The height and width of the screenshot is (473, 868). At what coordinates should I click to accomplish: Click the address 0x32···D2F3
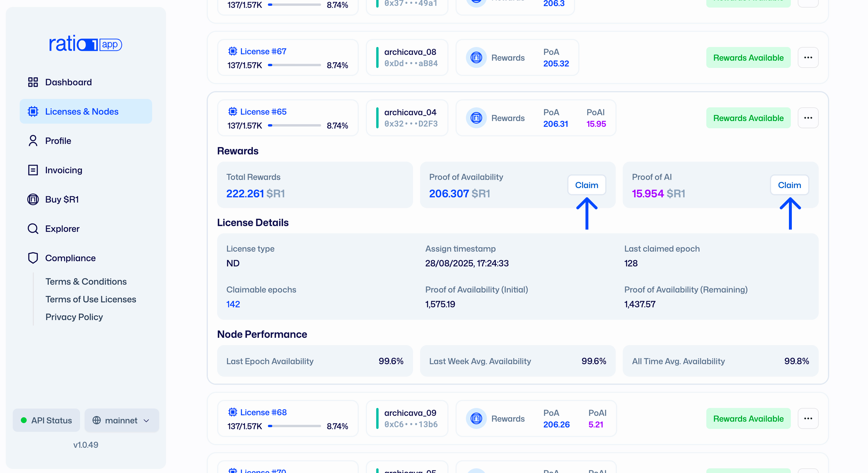pyautogui.click(x=411, y=124)
